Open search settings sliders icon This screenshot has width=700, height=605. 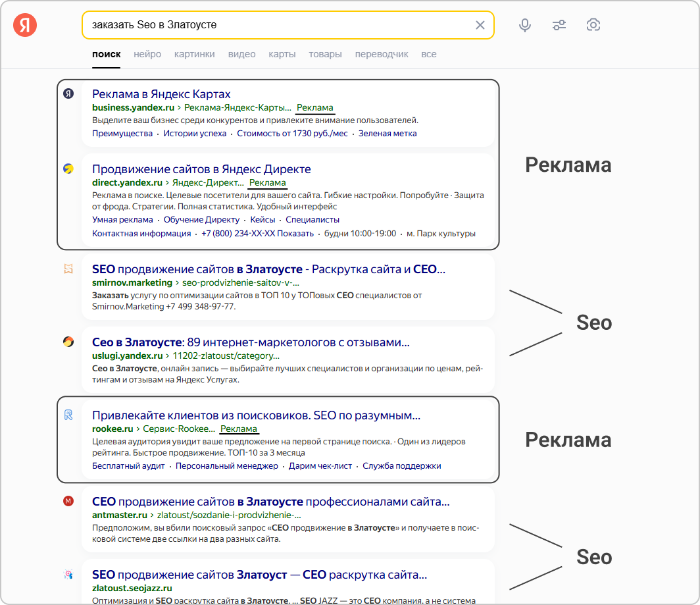tap(559, 25)
